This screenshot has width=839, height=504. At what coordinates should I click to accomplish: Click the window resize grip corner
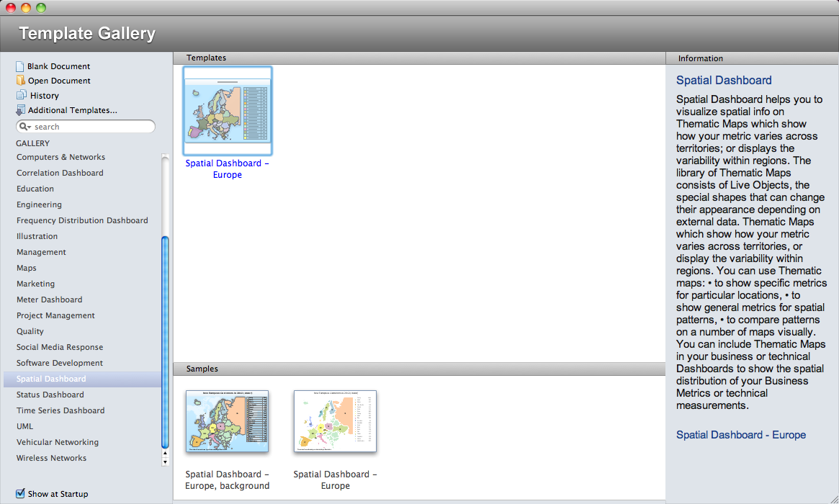point(834,499)
